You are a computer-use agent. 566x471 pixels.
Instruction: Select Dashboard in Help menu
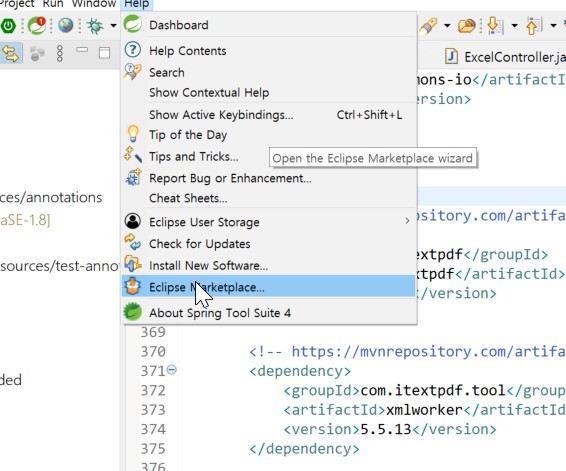point(269,25)
